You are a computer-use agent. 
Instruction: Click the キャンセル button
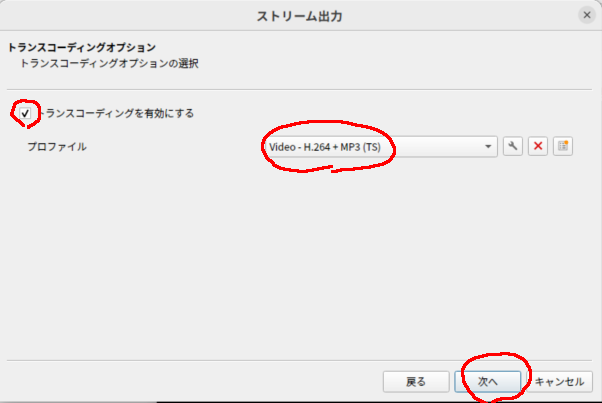pos(559,382)
